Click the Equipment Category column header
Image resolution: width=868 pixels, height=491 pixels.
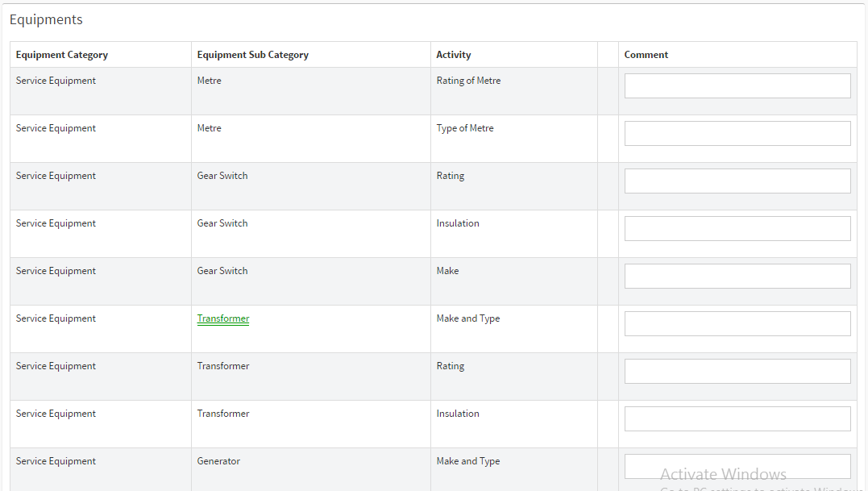[62, 55]
